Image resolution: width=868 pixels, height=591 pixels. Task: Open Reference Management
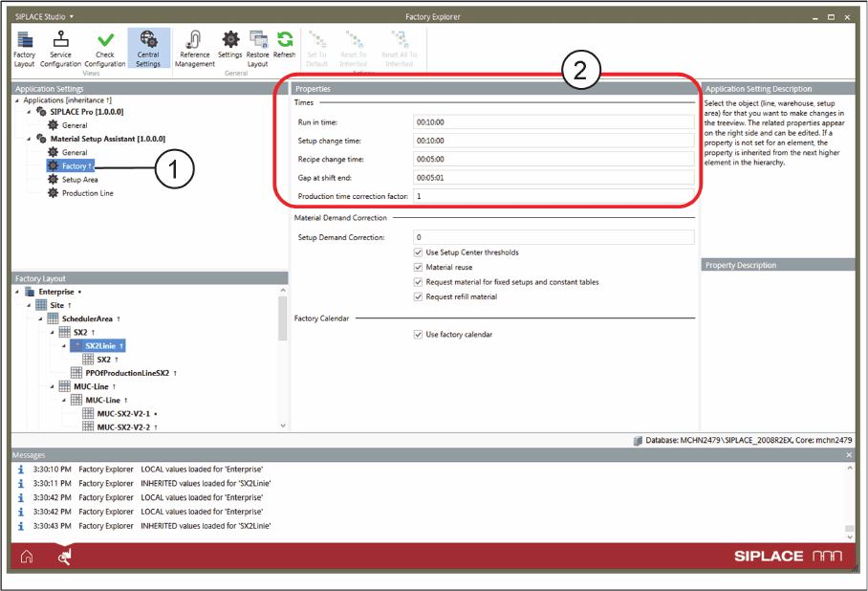click(194, 50)
